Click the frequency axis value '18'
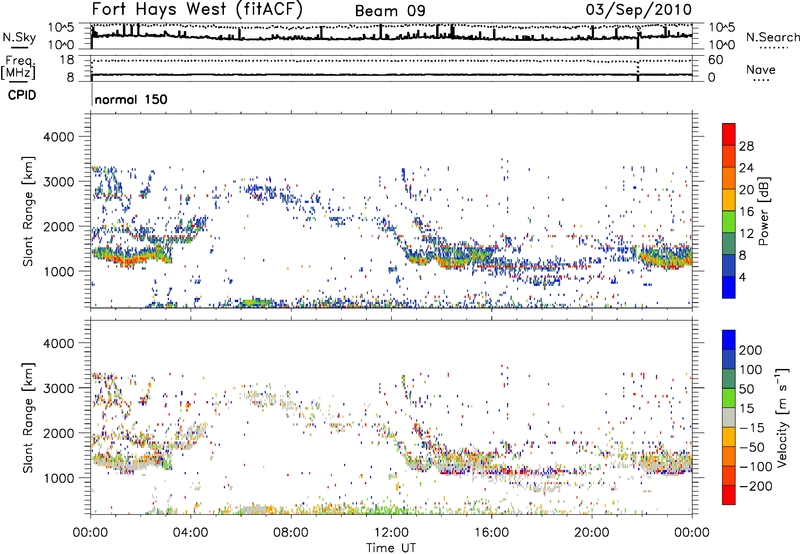This screenshot has height=554, width=800. [x=66, y=60]
